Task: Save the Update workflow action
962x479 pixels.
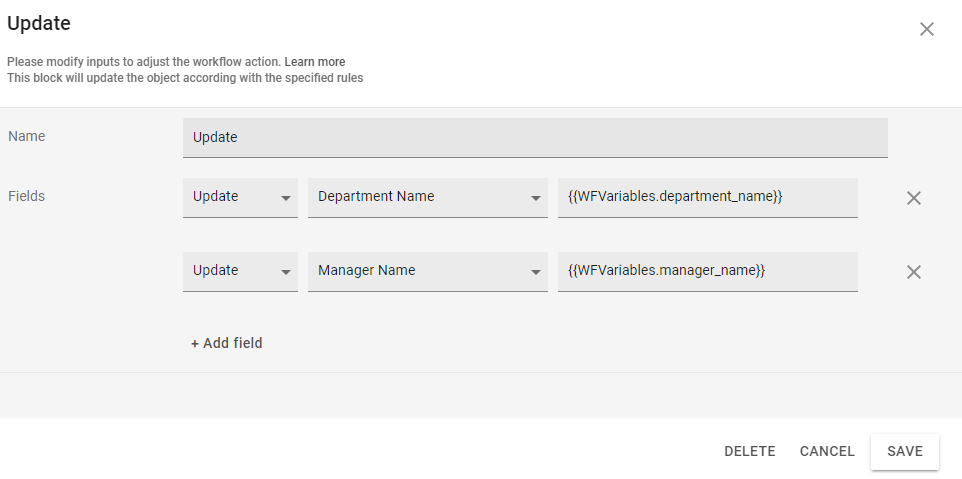Action: click(904, 451)
